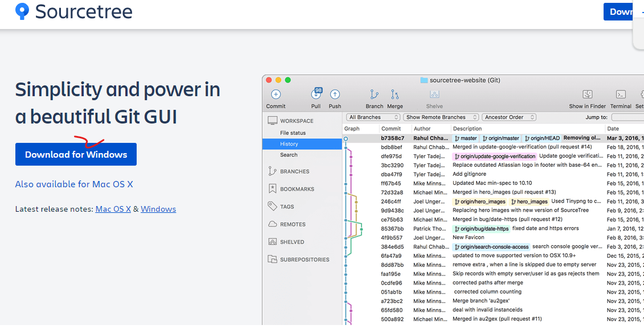
Task: Click the BRANCHES section icon
Action: point(272,171)
